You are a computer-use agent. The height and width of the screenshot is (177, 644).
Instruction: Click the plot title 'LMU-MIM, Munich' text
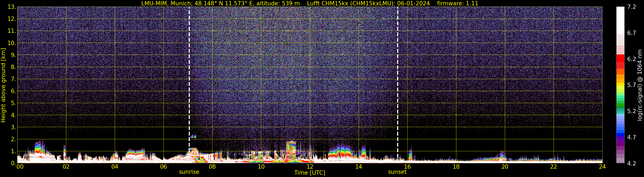pos(167,3)
